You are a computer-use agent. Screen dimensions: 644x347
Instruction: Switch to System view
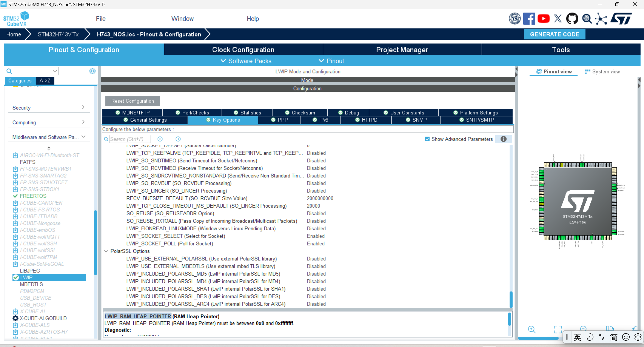click(602, 72)
